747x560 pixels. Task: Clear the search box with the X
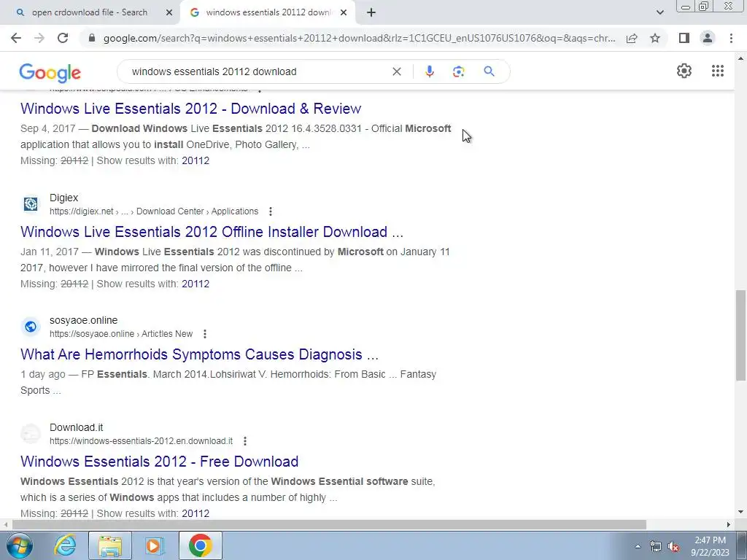click(396, 71)
